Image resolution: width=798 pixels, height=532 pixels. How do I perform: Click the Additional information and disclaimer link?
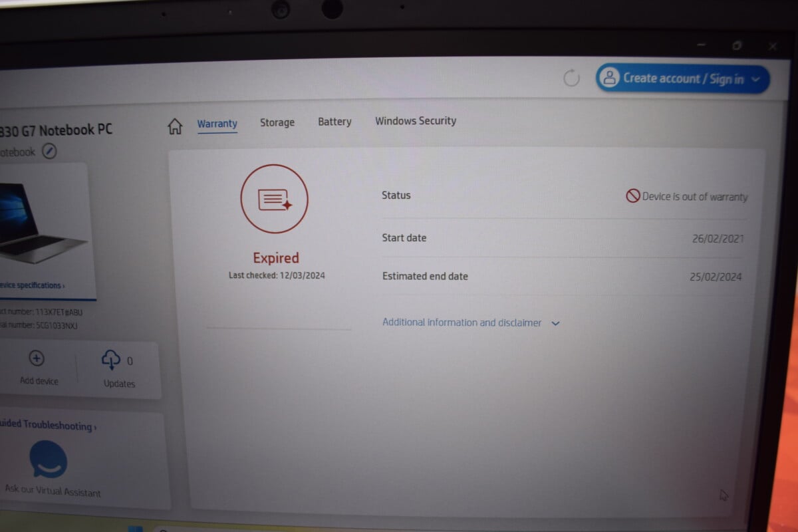(462, 323)
